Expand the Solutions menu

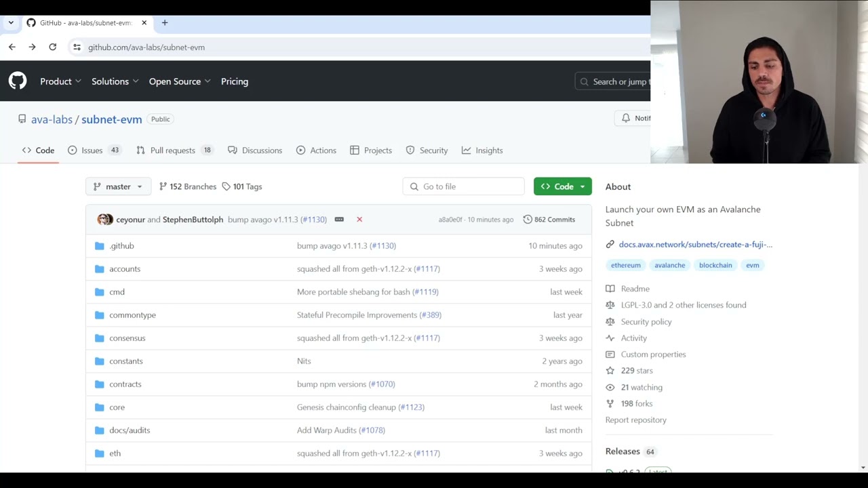click(x=115, y=81)
